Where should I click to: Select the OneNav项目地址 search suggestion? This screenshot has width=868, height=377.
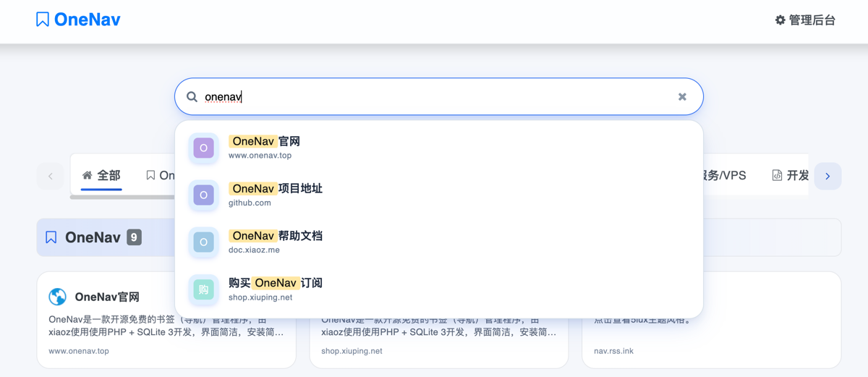tap(438, 195)
